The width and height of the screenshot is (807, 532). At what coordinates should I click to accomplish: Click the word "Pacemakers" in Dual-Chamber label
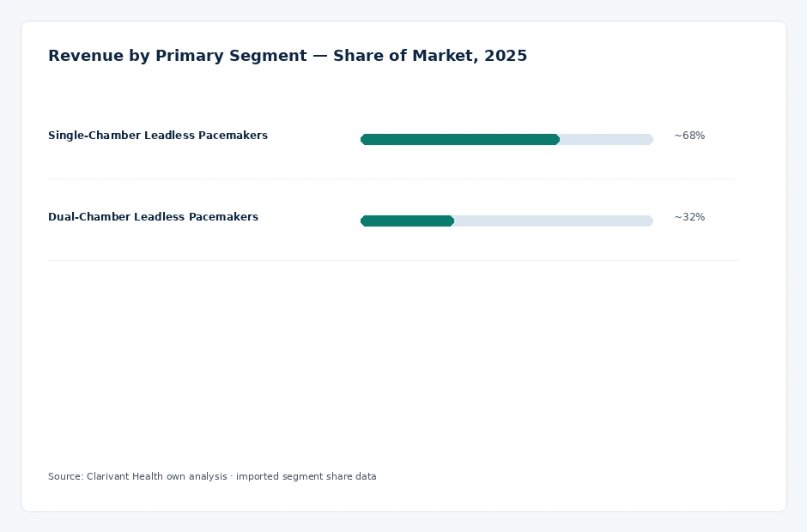[223, 216]
